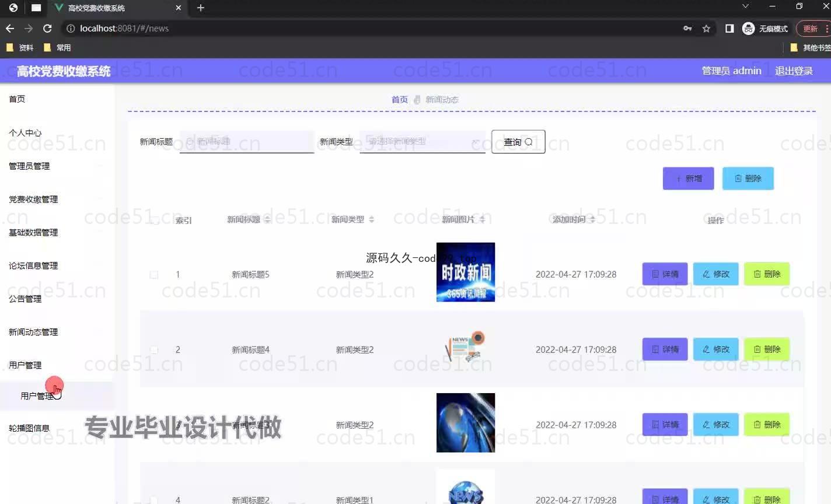View site info icon beside localhost
The image size is (831, 504).
point(71,28)
